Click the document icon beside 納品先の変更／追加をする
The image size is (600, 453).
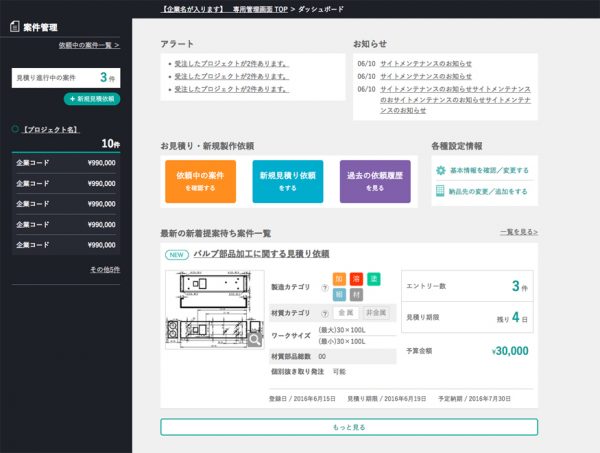point(440,190)
